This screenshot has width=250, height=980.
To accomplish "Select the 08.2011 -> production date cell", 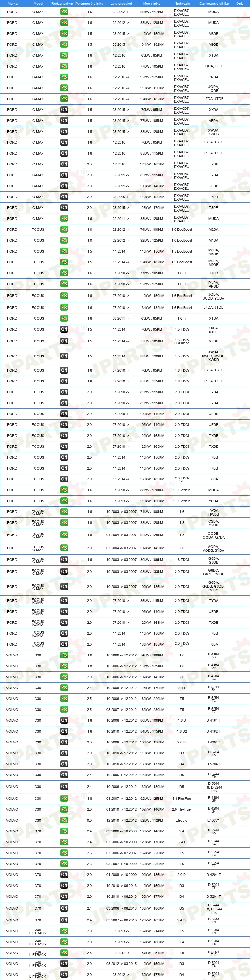I will 121,319.
